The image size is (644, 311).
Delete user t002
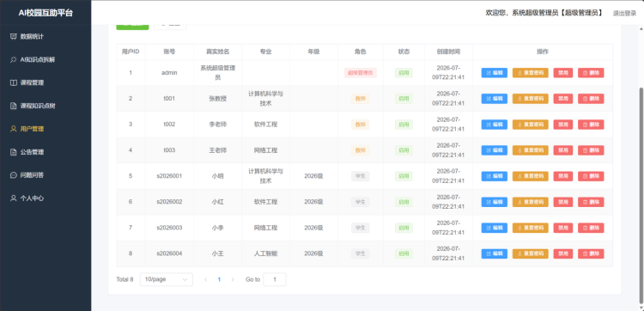pos(591,125)
